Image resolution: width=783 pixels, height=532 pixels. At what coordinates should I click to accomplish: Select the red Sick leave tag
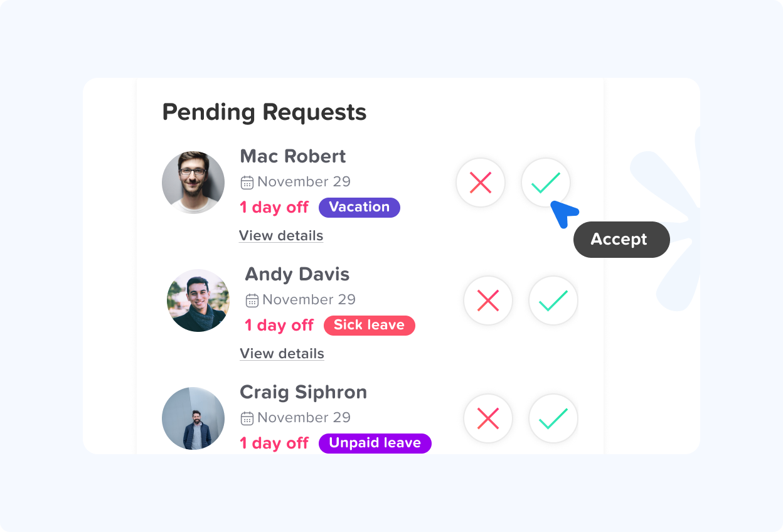click(370, 325)
